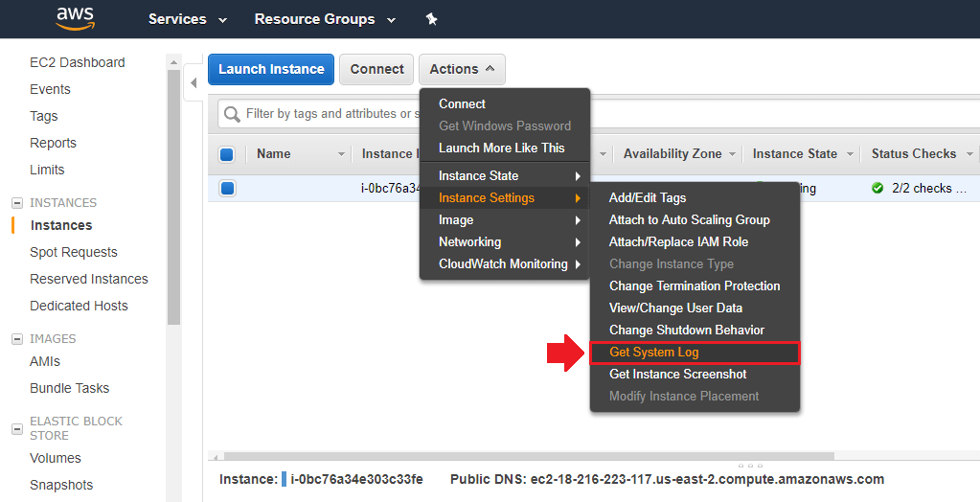The height and width of the screenshot is (502, 980).
Task: Select Get Instance Screenshot
Action: [695, 375]
